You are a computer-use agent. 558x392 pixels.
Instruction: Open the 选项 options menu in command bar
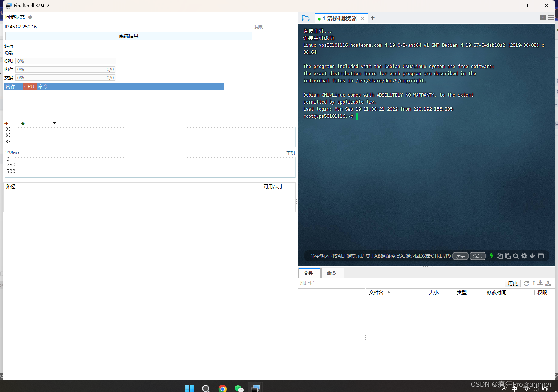click(x=478, y=256)
